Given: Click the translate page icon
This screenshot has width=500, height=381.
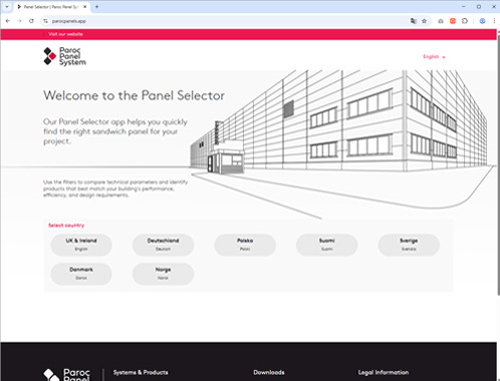Looking at the screenshot, I should [413, 21].
